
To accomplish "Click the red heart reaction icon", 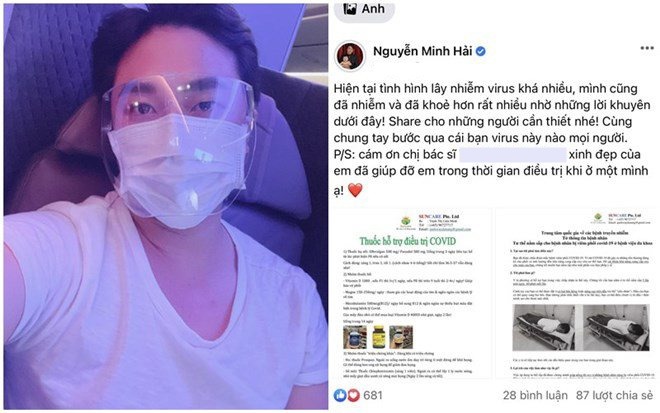I will 353,395.
